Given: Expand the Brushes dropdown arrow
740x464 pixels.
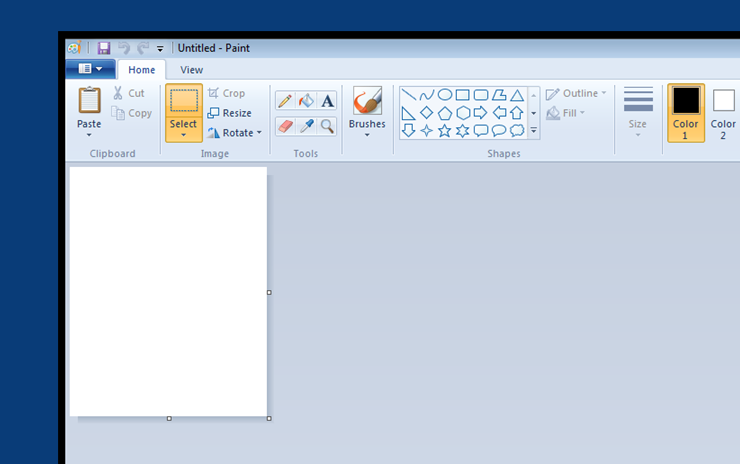Looking at the screenshot, I should click(x=367, y=135).
